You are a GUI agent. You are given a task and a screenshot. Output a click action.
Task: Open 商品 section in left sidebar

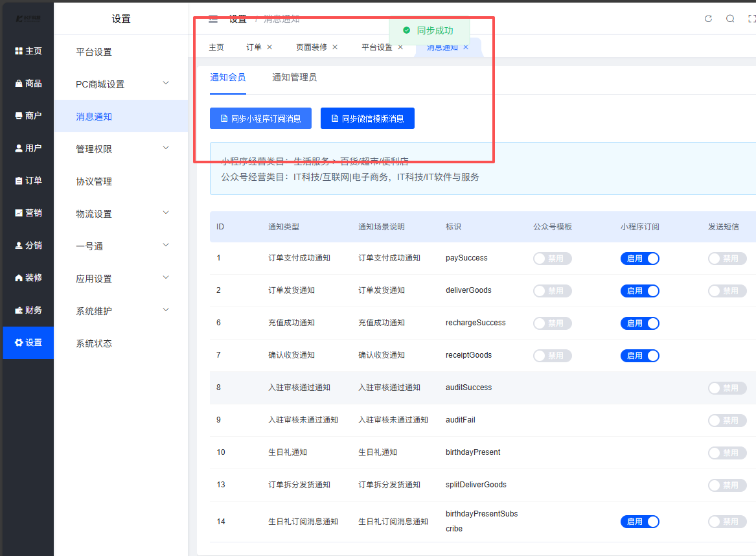click(x=28, y=84)
